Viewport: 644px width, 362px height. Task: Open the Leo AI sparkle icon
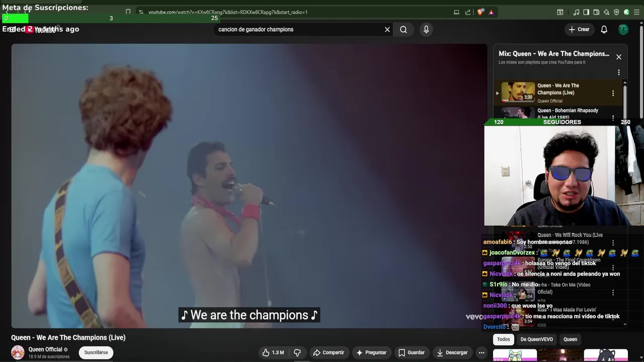pyautogui.click(x=606, y=12)
